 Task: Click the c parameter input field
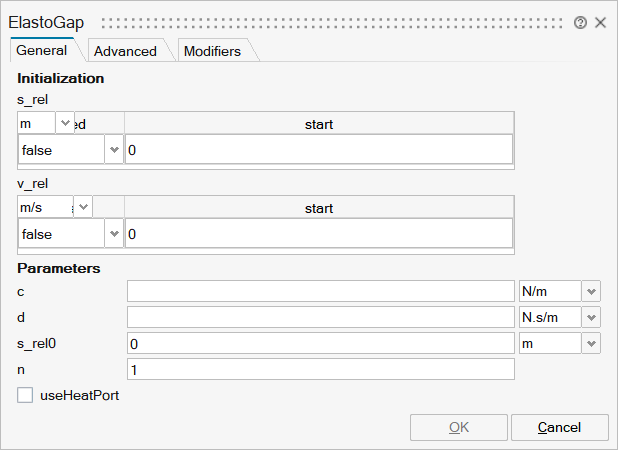320,291
